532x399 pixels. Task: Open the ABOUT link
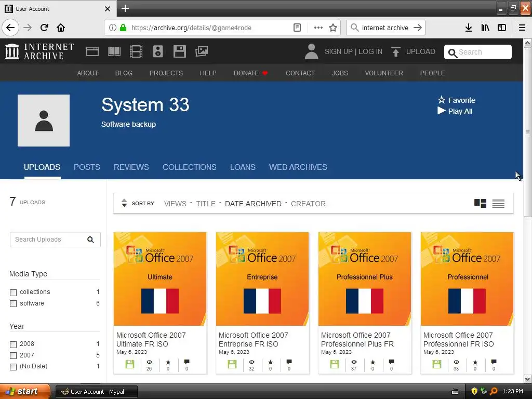87,73
